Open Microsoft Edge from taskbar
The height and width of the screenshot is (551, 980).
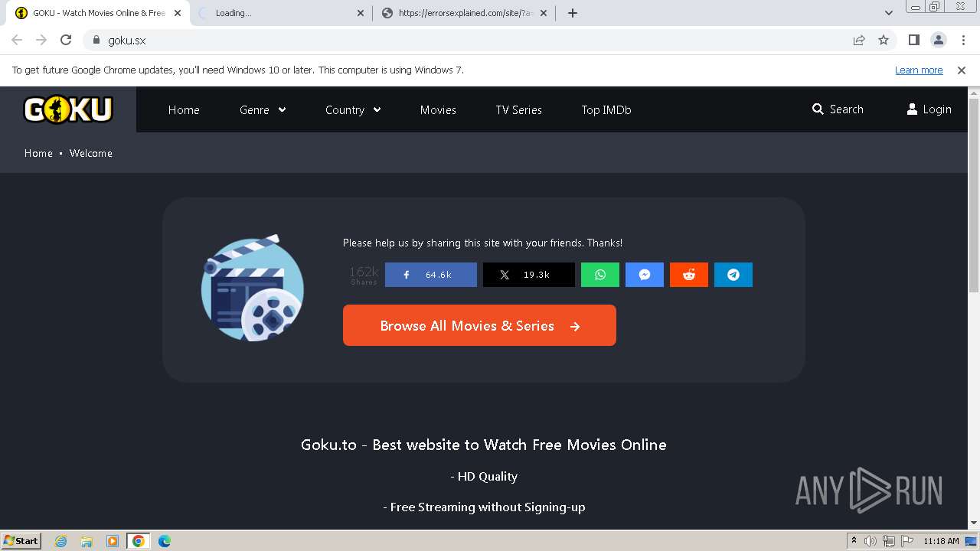click(x=165, y=541)
